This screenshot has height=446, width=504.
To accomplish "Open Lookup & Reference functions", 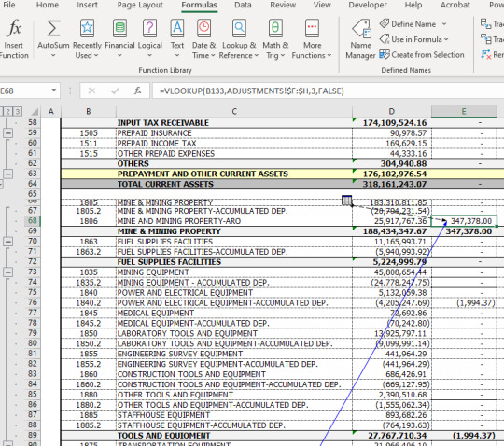I will pyautogui.click(x=239, y=38).
